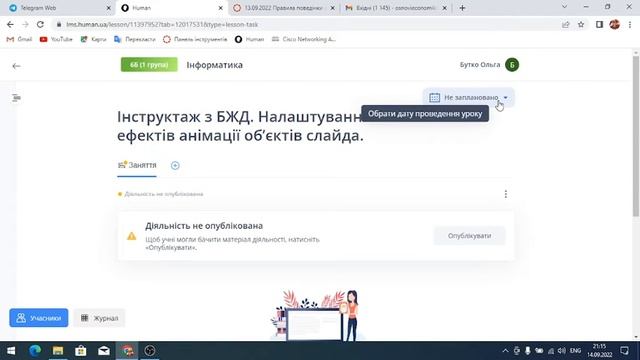The height and width of the screenshot is (360, 640).
Task: Open Microsoft Store from the taskbar
Action: [81, 351]
